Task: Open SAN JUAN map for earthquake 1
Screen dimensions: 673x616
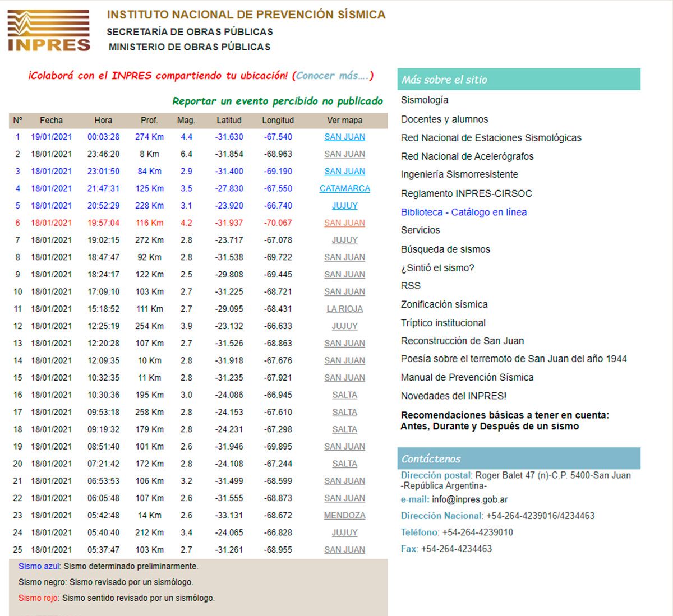Action: 344,137
